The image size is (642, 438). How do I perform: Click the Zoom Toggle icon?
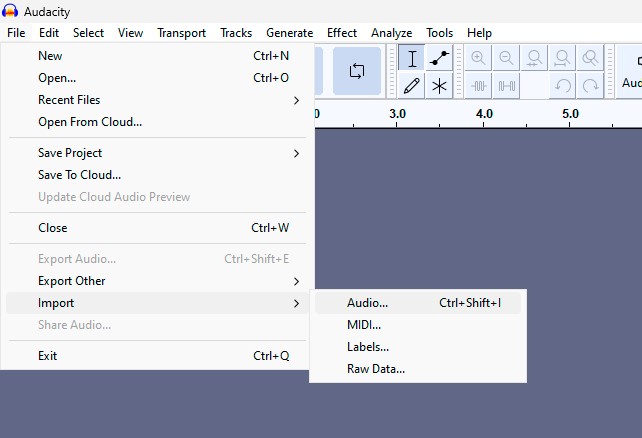click(x=590, y=59)
